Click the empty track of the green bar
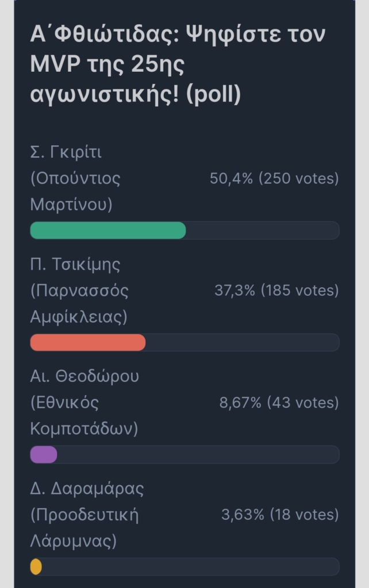Viewport: 369px width, 588px height. [x=263, y=230]
